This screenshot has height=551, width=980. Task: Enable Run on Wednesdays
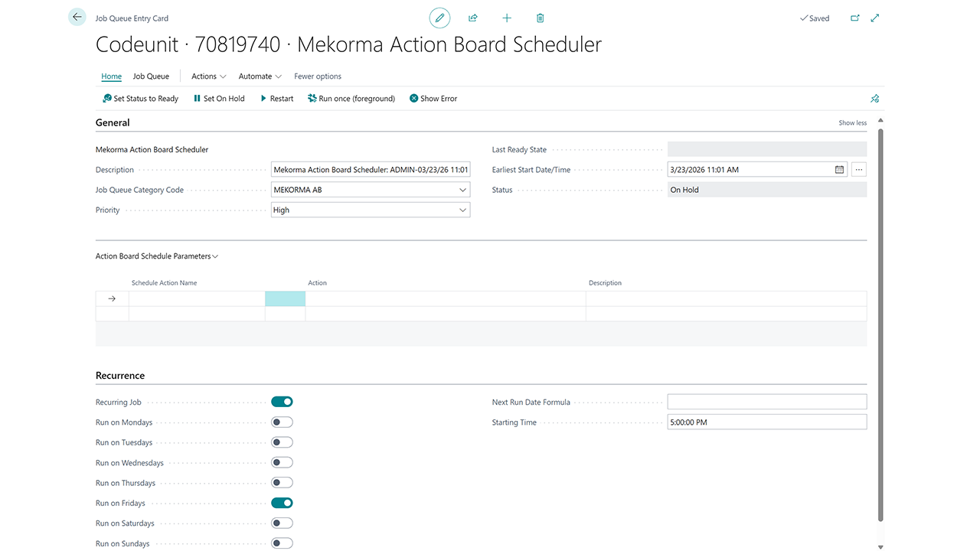pos(282,462)
